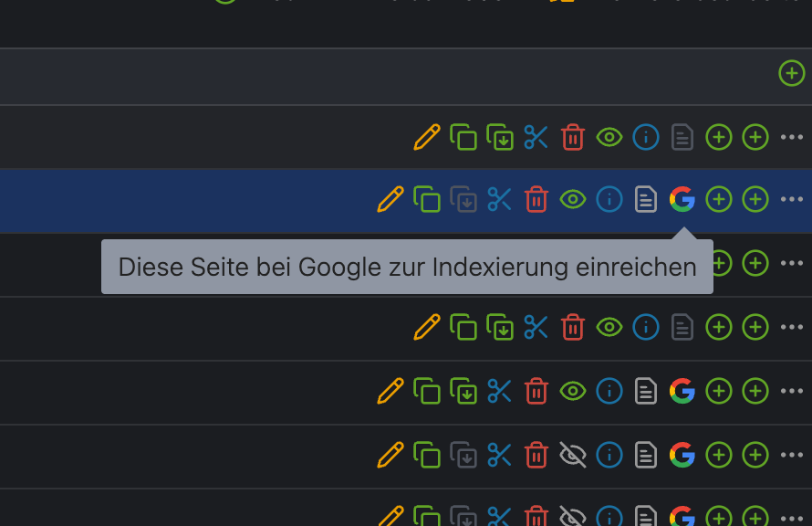Click the copy icon in the highlighted row
The image size is (812, 526).
[427, 199]
